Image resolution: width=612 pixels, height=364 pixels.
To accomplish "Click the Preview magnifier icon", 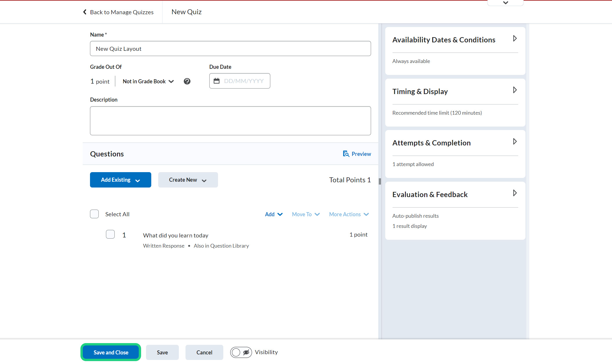I will (346, 154).
